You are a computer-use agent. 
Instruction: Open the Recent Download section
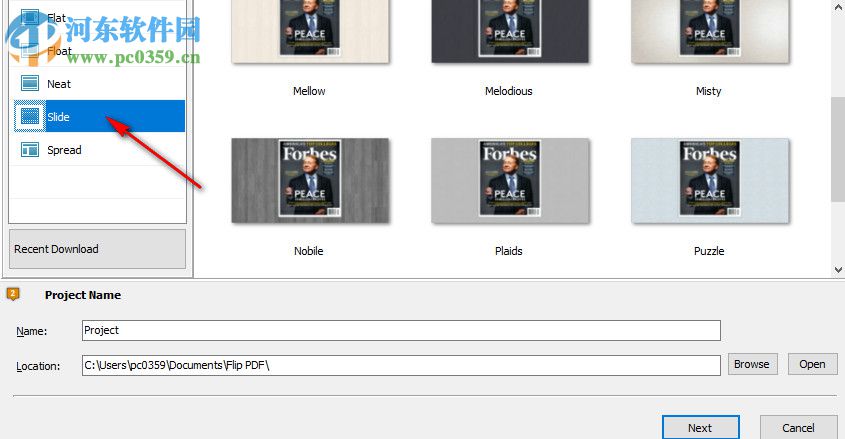98,249
